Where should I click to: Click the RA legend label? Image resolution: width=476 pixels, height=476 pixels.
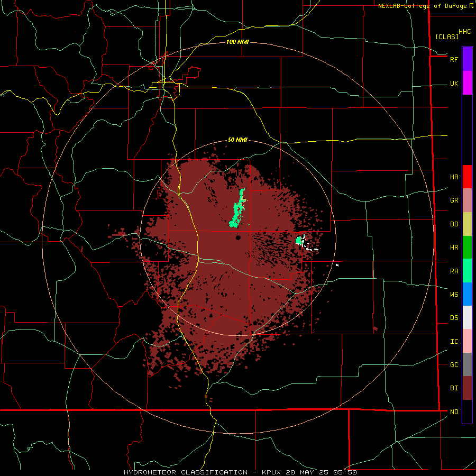[454, 271]
